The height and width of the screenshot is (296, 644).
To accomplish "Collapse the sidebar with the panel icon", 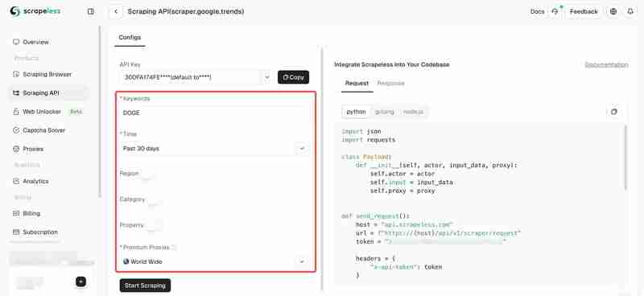I will 91,11.
